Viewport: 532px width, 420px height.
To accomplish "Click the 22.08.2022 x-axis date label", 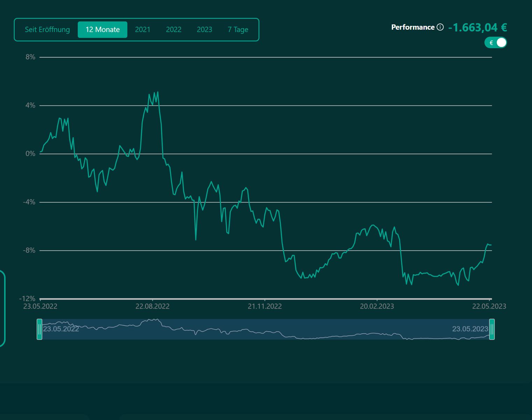I will point(152,306).
